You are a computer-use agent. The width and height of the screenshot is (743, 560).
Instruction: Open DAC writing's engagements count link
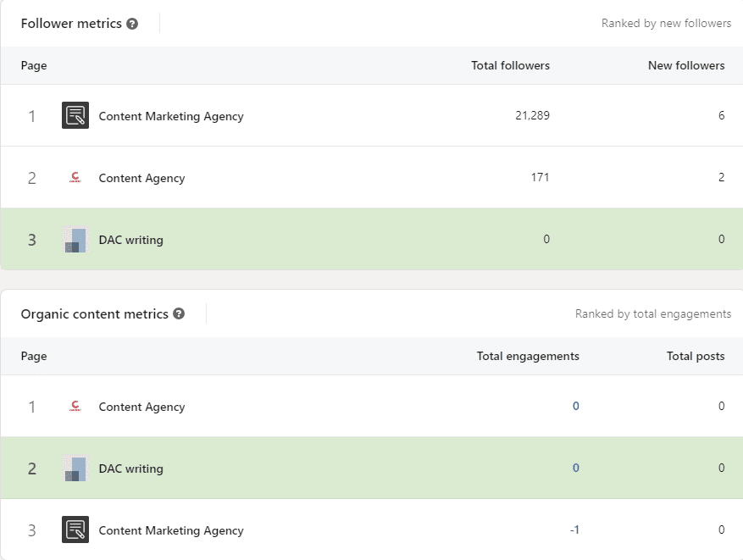574,468
